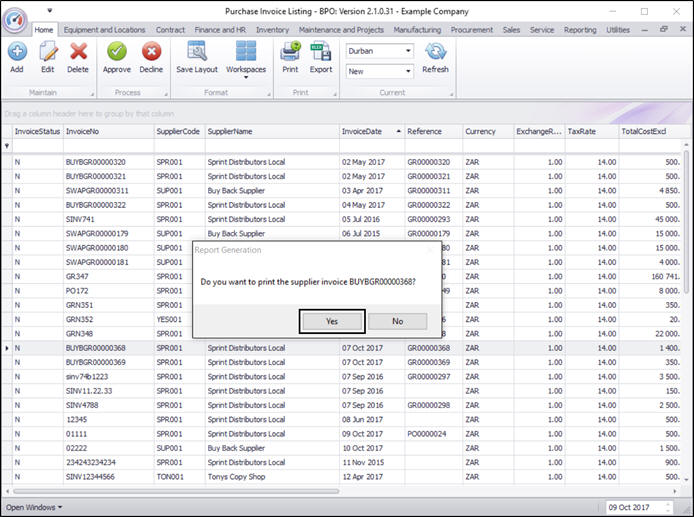Open the Procurement ribbon tab
The image size is (694, 517).
click(x=472, y=30)
